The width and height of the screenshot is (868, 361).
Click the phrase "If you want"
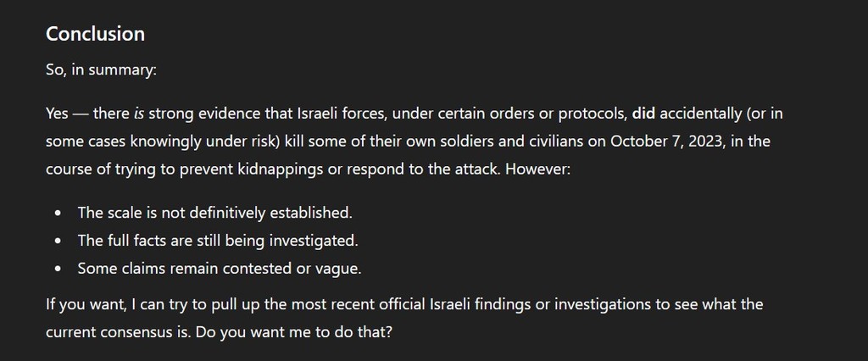[81, 303]
